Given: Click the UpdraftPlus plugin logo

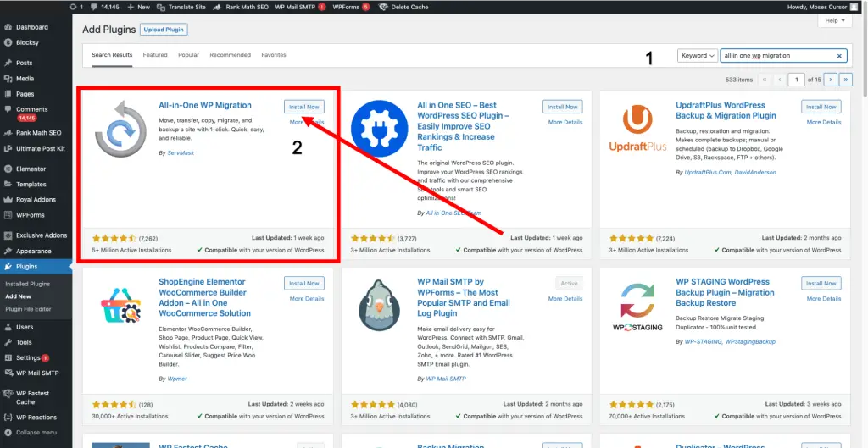Looking at the screenshot, I should 636,129.
